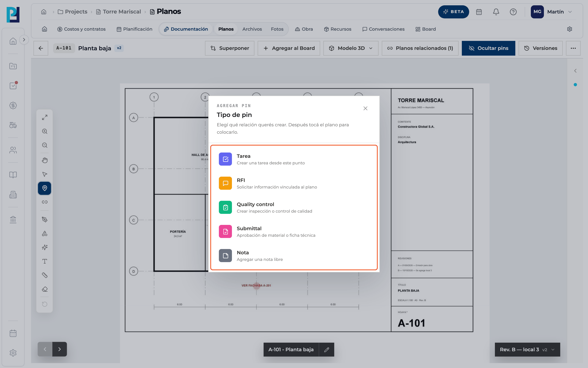The height and width of the screenshot is (368, 588).
Task: Expand the right side panel chevron
Action: click(x=575, y=71)
